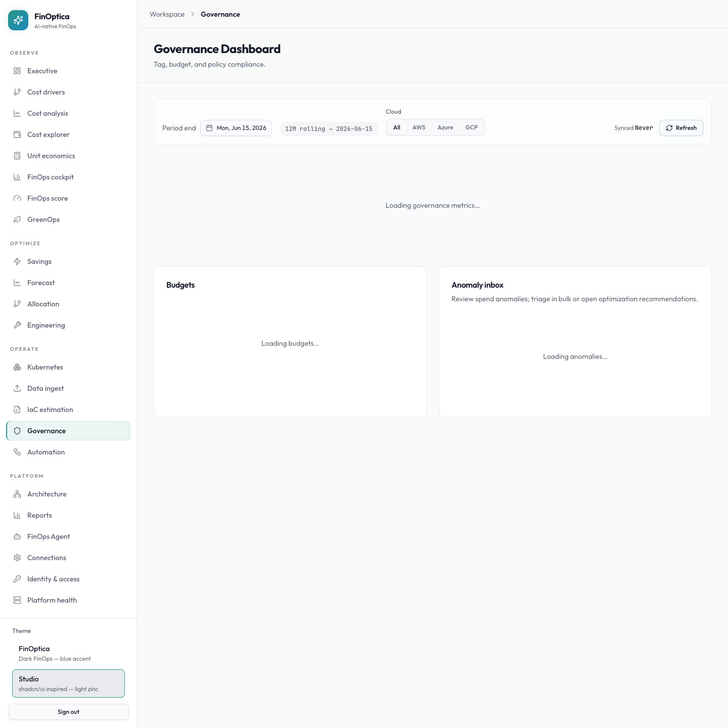Open the Platform health page

point(68,600)
